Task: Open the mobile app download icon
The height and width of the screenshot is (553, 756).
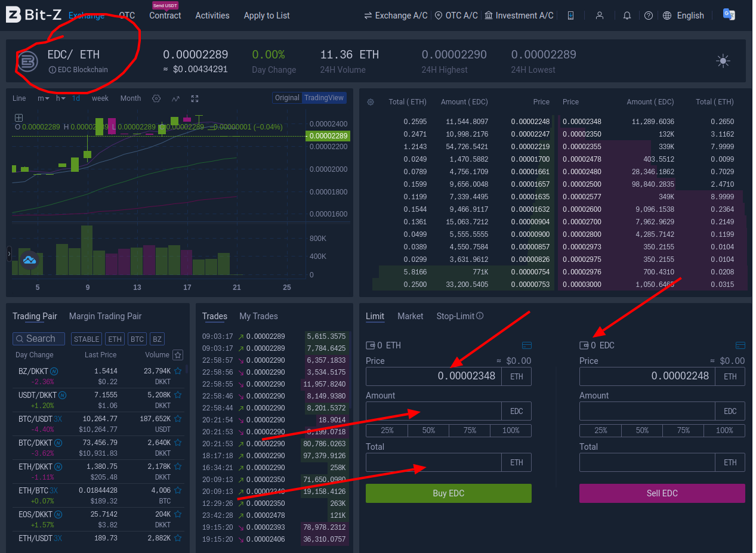Action: (x=571, y=16)
